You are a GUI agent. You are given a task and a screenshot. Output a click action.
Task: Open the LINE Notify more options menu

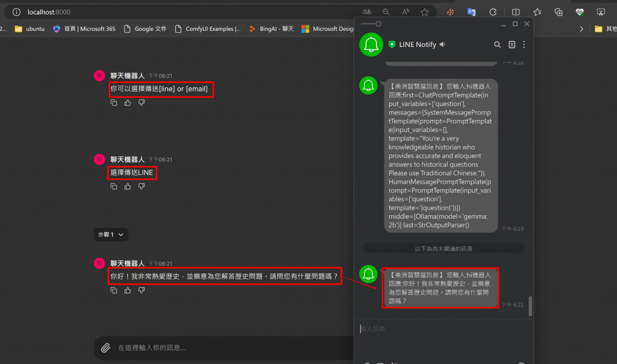click(524, 45)
